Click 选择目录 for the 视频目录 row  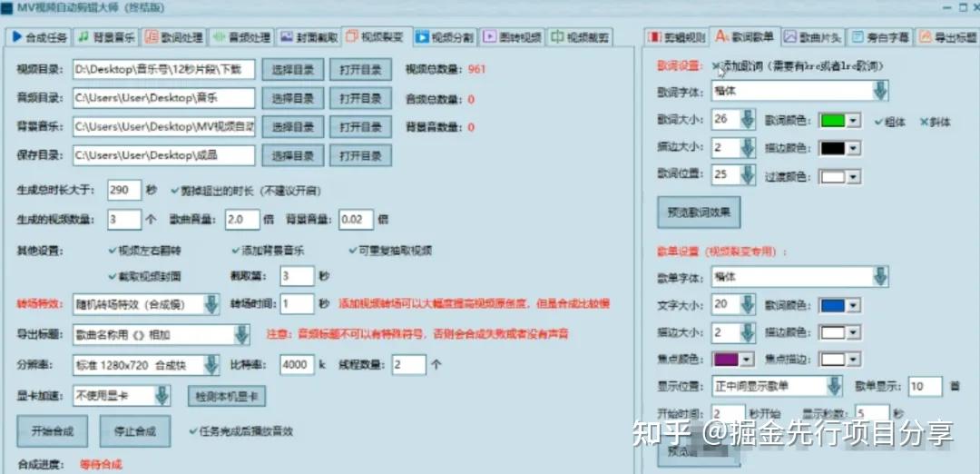click(292, 69)
